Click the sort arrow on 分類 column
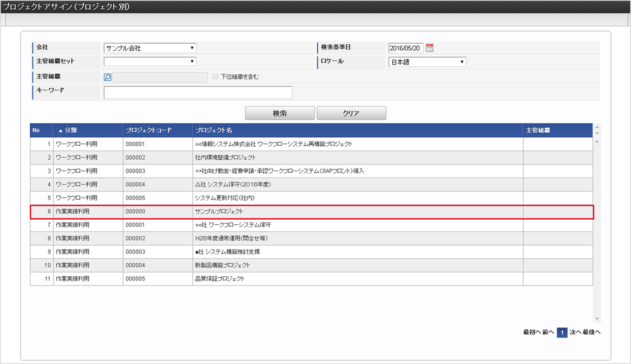 click(x=60, y=130)
